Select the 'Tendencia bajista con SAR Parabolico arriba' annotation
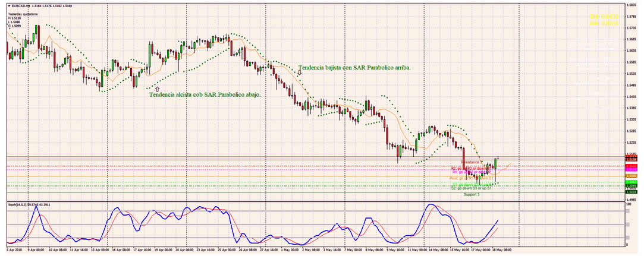This screenshot has height=256, width=644. 354,67
